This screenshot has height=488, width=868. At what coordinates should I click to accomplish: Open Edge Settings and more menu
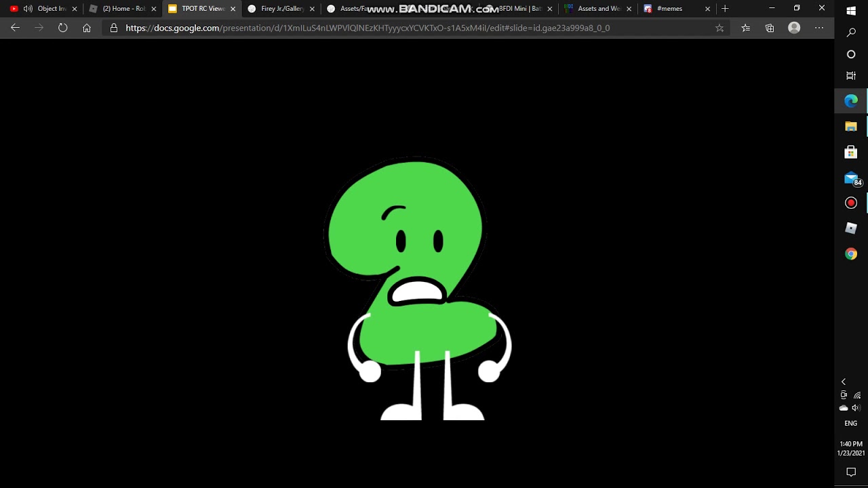[x=819, y=28]
